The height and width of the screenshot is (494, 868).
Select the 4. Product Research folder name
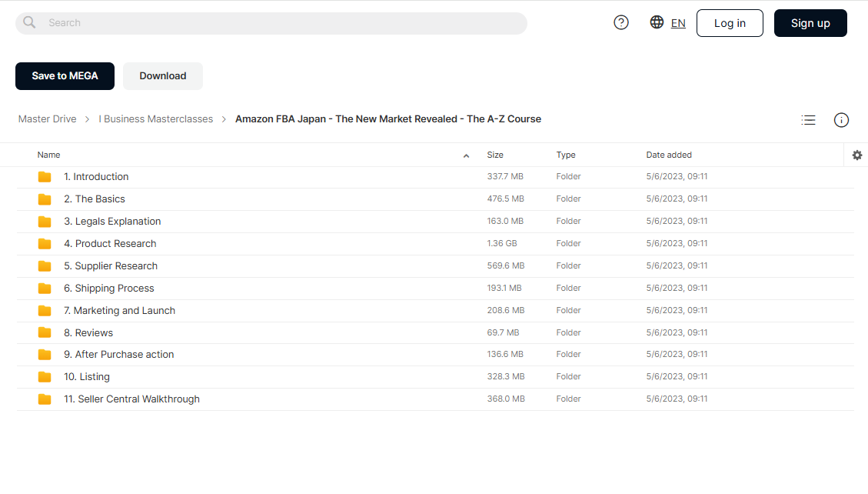pos(110,244)
